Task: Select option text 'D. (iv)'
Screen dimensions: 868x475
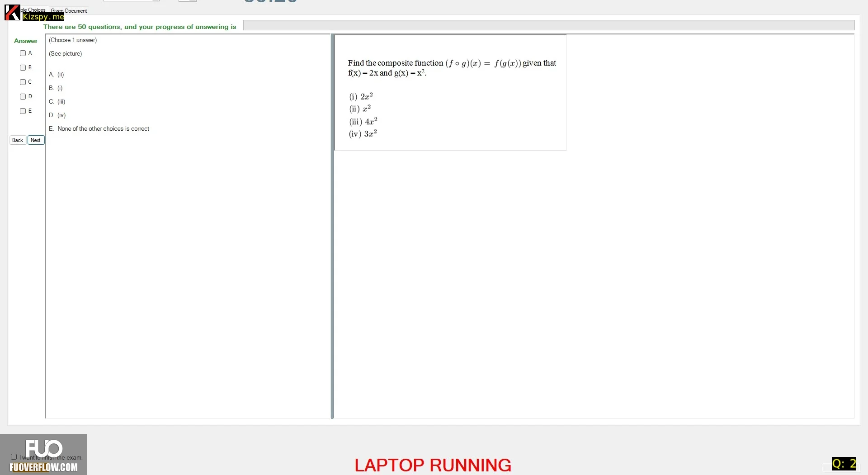Action: [57, 115]
